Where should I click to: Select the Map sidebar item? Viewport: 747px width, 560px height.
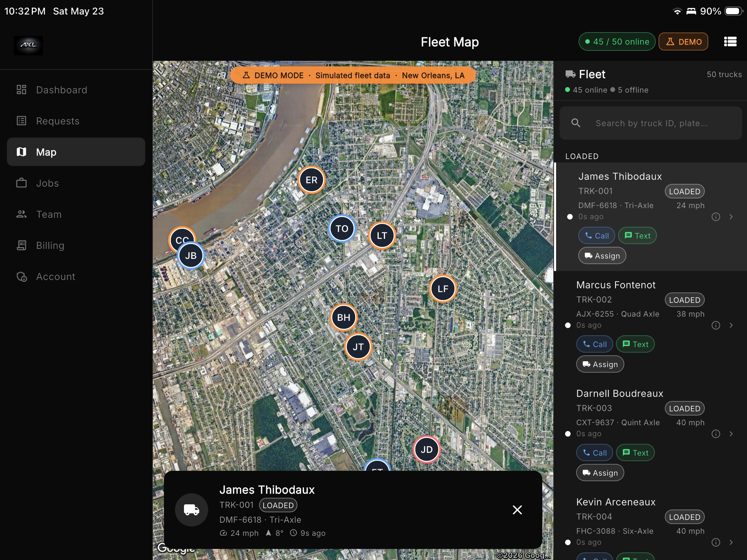tap(76, 152)
